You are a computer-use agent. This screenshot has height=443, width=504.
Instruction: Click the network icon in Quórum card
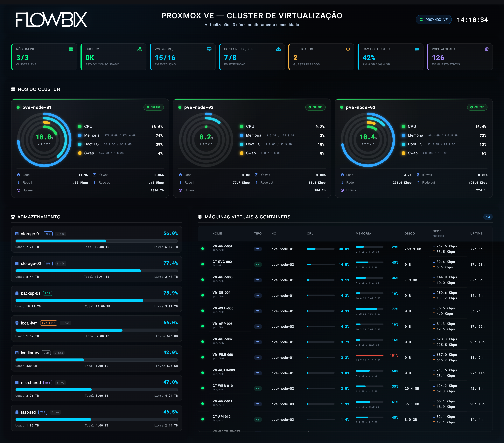(140, 49)
